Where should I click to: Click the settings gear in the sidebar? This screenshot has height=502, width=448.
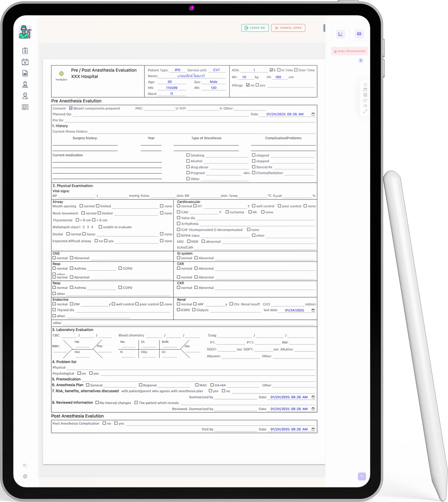25,476
